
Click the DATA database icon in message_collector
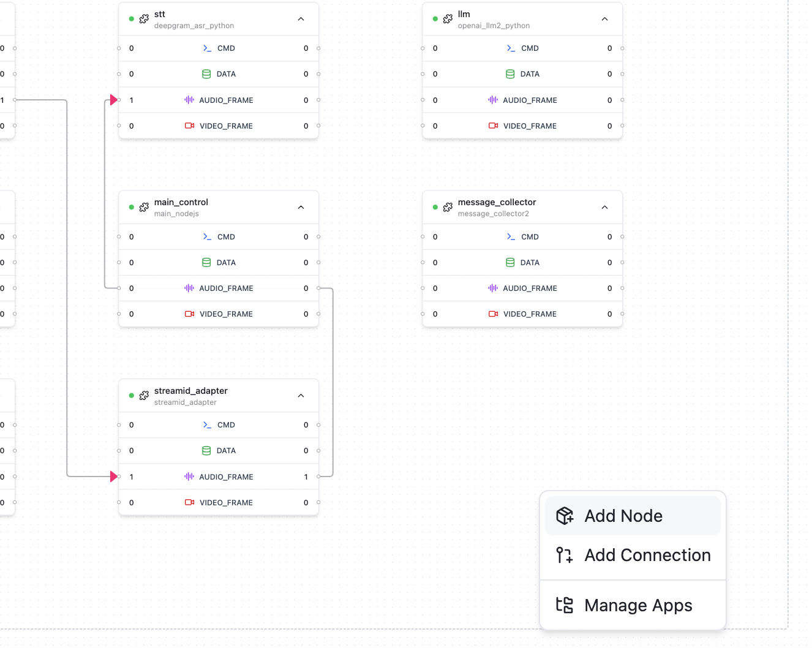pos(510,263)
